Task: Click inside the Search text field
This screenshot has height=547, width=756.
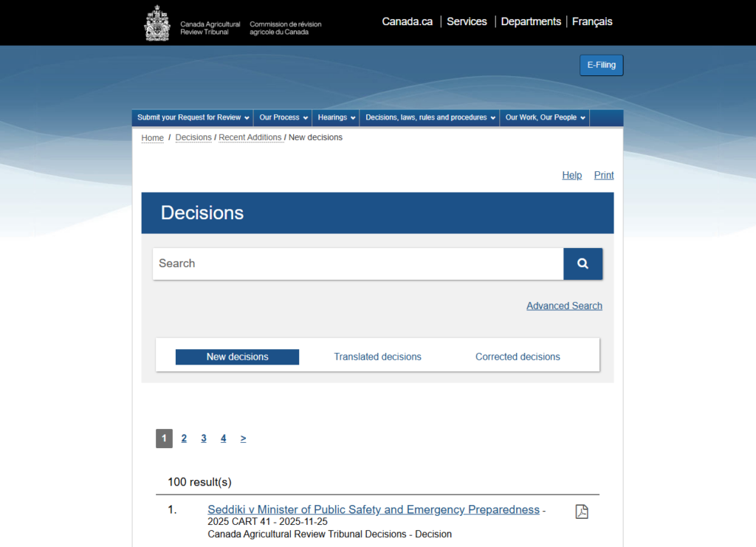Action: click(x=357, y=264)
